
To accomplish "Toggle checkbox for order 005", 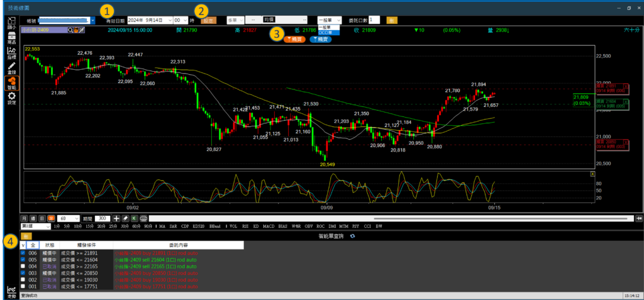I will point(23,260).
